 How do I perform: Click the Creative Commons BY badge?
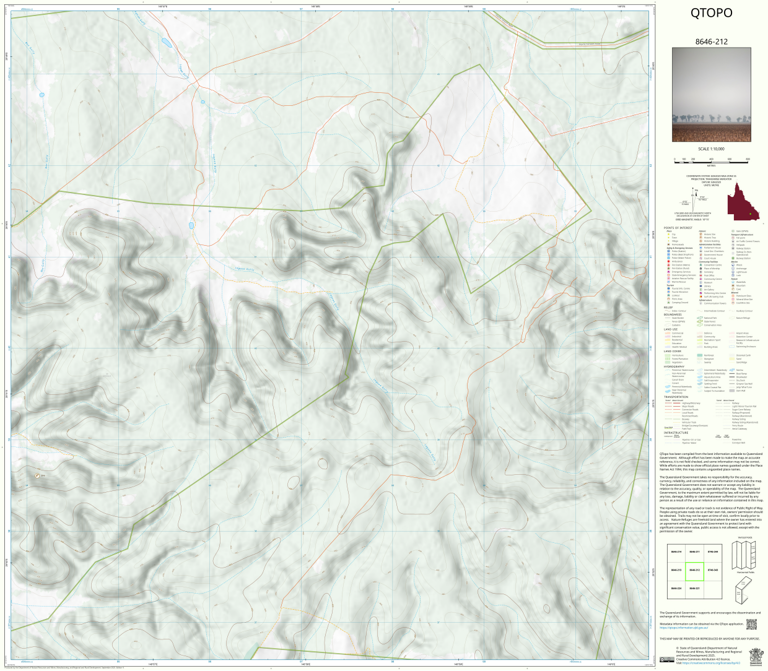tap(666, 660)
